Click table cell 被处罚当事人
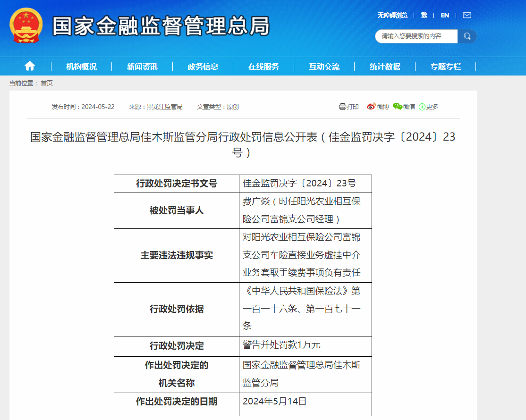526x420 pixels. tap(177, 210)
